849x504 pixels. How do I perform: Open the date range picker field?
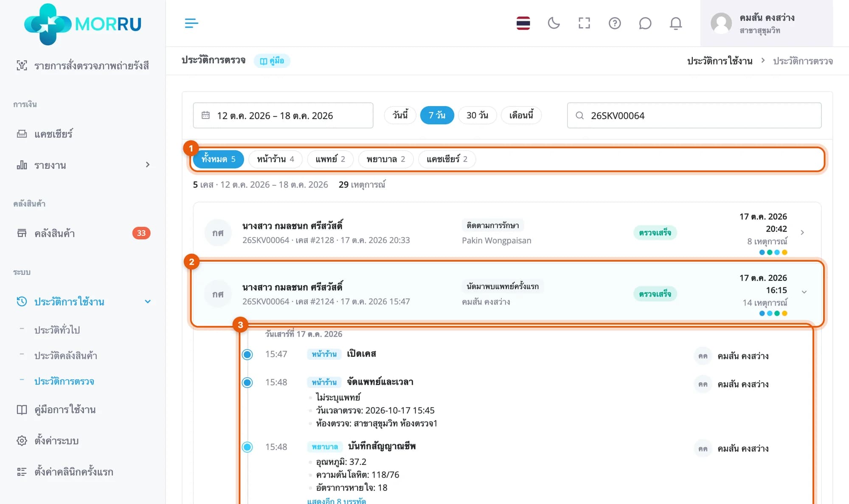pos(283,115)
